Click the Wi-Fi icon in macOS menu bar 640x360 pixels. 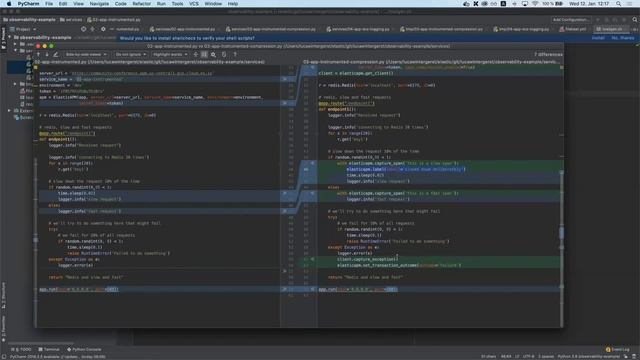click(x=535, y=4)
